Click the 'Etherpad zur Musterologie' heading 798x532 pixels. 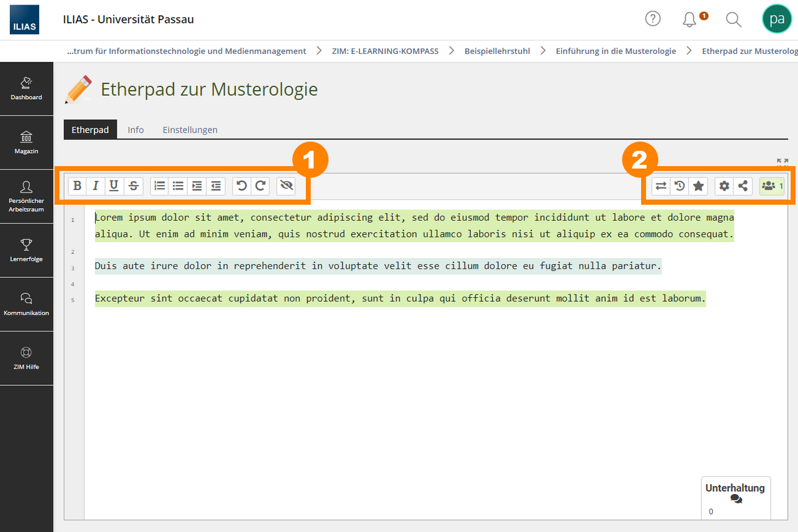(x=209, y=89)
